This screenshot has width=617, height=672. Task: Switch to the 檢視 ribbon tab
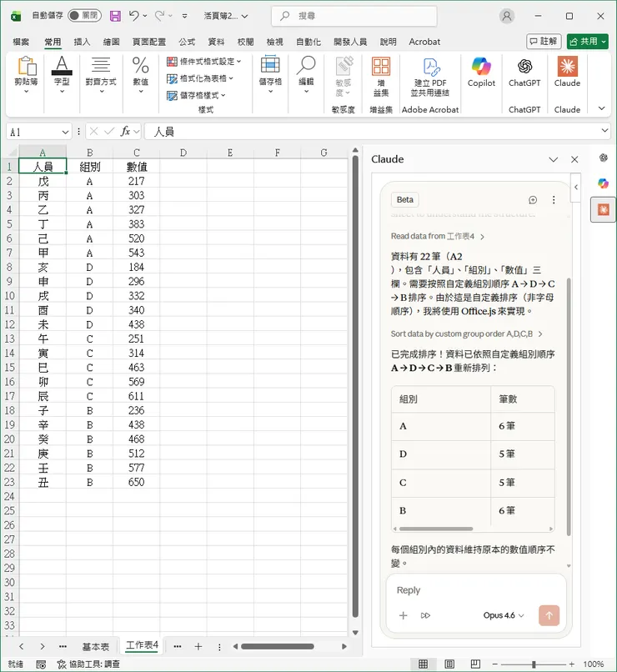coord(274,42)
